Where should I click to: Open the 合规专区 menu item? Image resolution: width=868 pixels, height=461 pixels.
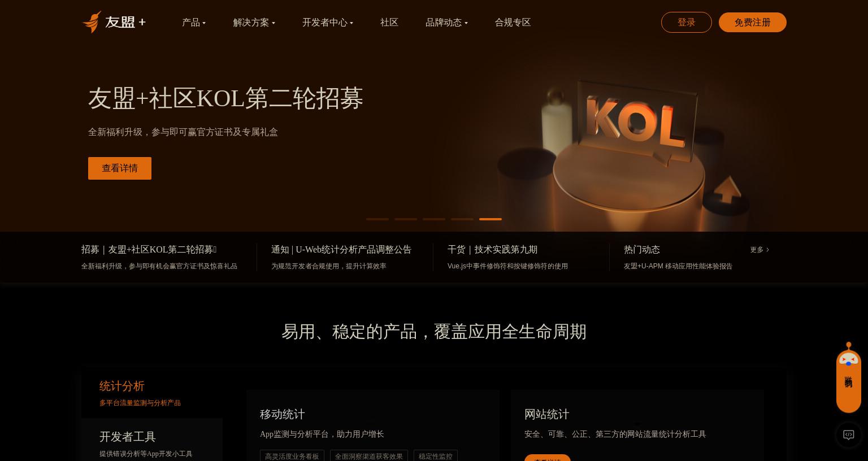pos(513,23)
